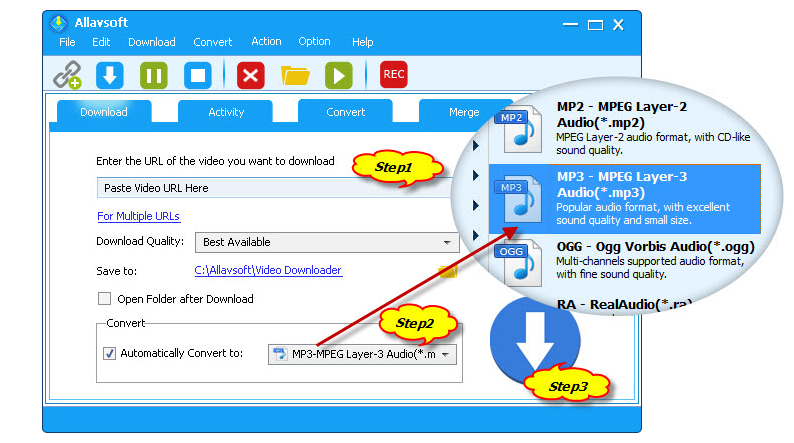Switch to the Activity tab

point(226,112)
